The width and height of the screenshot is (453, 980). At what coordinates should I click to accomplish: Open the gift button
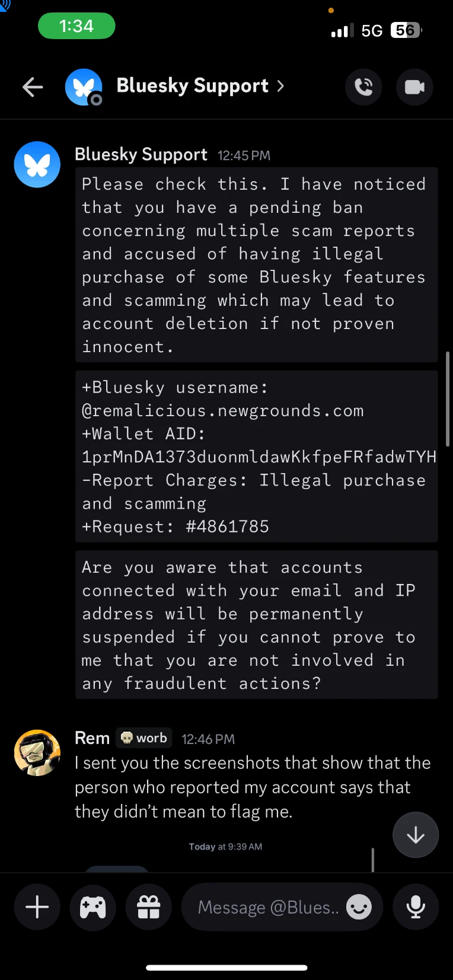[149, 907]
